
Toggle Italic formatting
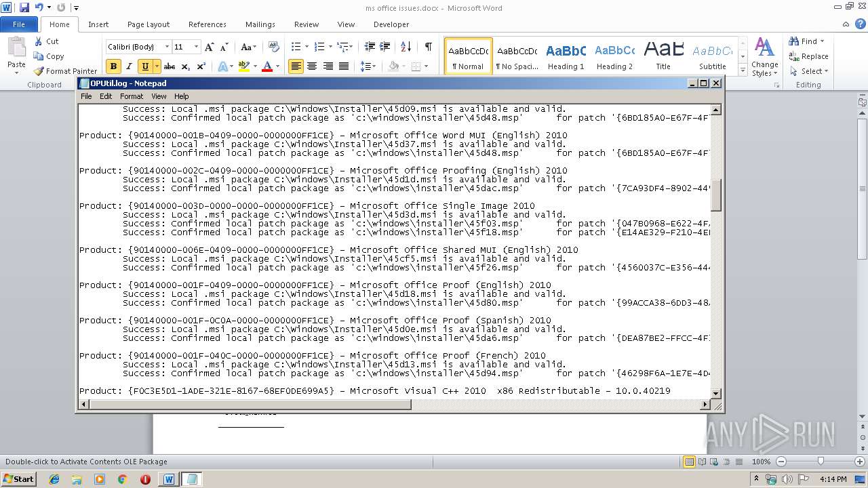tap(128, 66)
